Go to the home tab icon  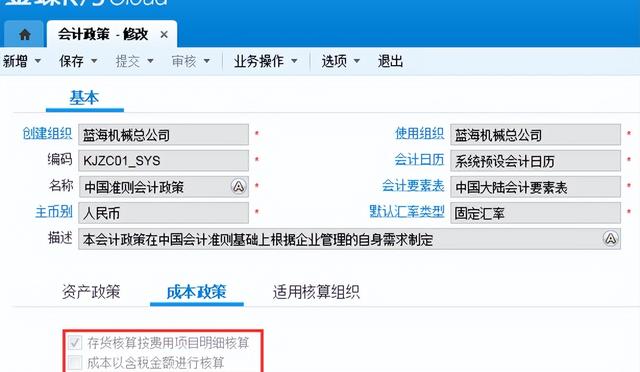pos(24,34)
